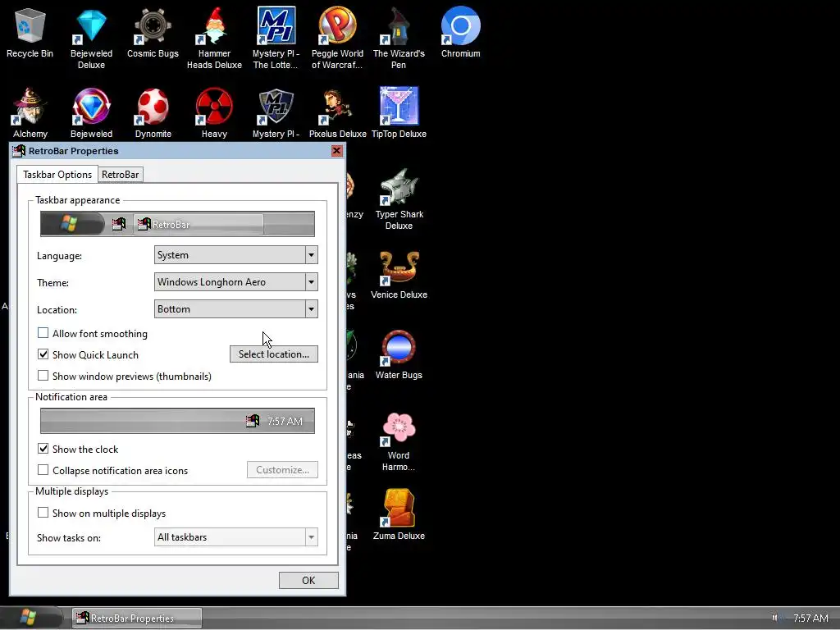The image size is (840, 630).
Task: Switch to Taskbar Options tab
Action: pyautogui.click(x=57, y=175)
